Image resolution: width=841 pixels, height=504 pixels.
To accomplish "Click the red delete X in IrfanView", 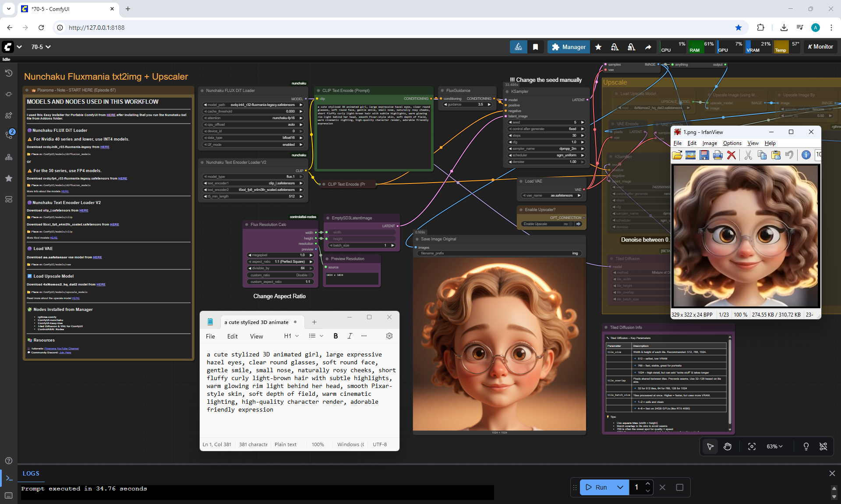I will coord(731,155).
